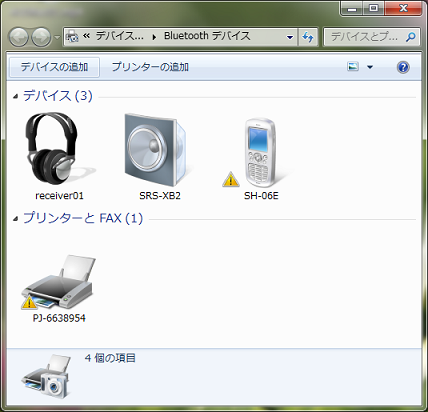Select the PJ-6638954 printer
Image resolution: width=428 pixels, height=412 pixels.
coord(59,289)
